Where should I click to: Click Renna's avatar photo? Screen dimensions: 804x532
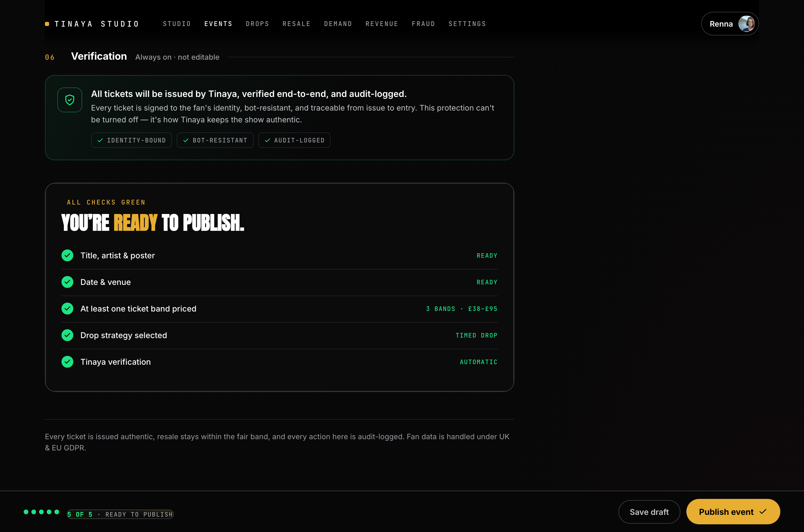point(746,24)
